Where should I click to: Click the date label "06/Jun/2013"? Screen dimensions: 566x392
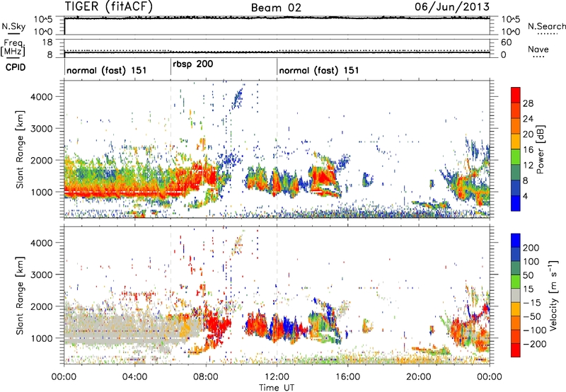[x=452, y=7]
